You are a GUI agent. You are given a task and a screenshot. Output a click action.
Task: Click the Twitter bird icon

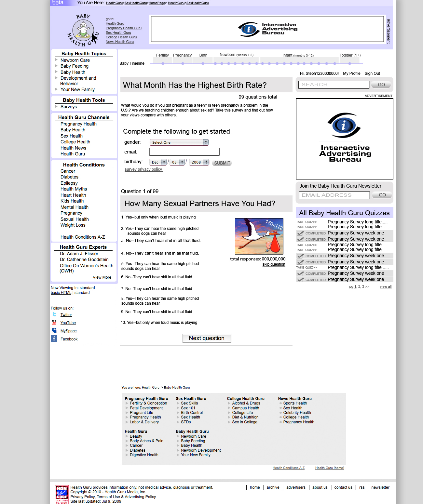point(54,314)
